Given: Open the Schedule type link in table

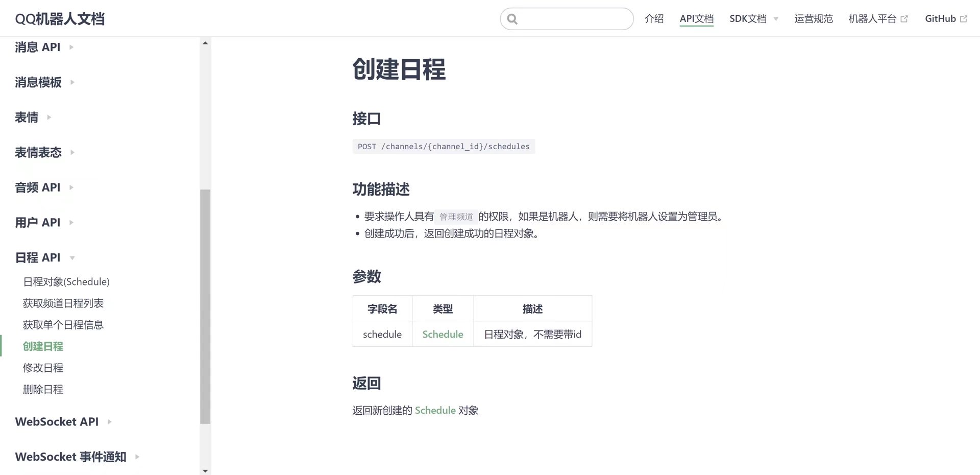Looking at the screenshot, I should point(443,334).
